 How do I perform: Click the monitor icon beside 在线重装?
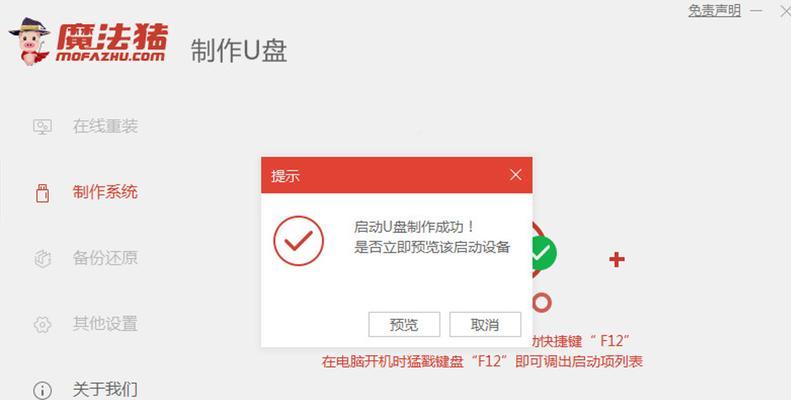click(x=42, y=126)
